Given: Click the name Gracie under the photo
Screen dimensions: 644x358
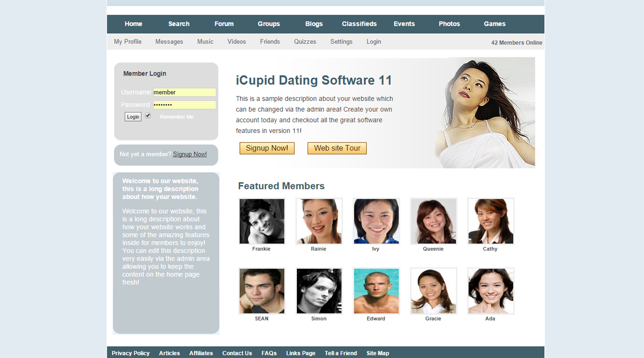Looking at the screenshot, I should pyautogui.click(x=433, y=319).
